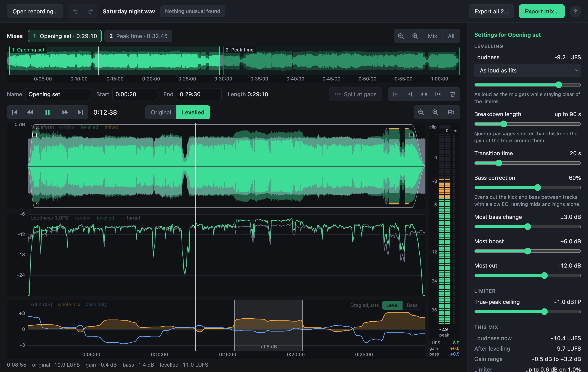The image size is (588, 372).
Task: Rewind playback
Action: (30, 112)
